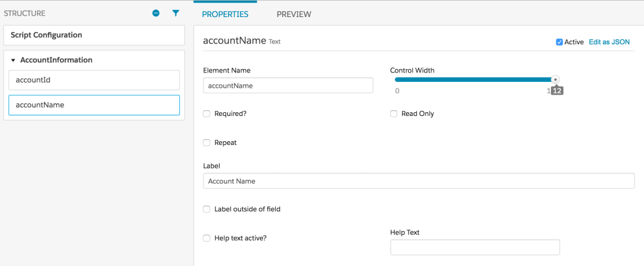Screen dimensions: 644x266
Task: Collapse the AccountInformation tree node
Action: point(13,61)
